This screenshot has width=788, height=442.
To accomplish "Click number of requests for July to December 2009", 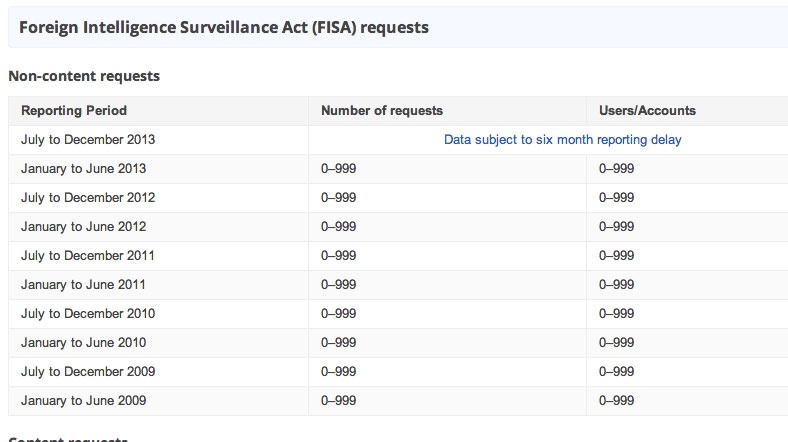I will pos(339,372).
